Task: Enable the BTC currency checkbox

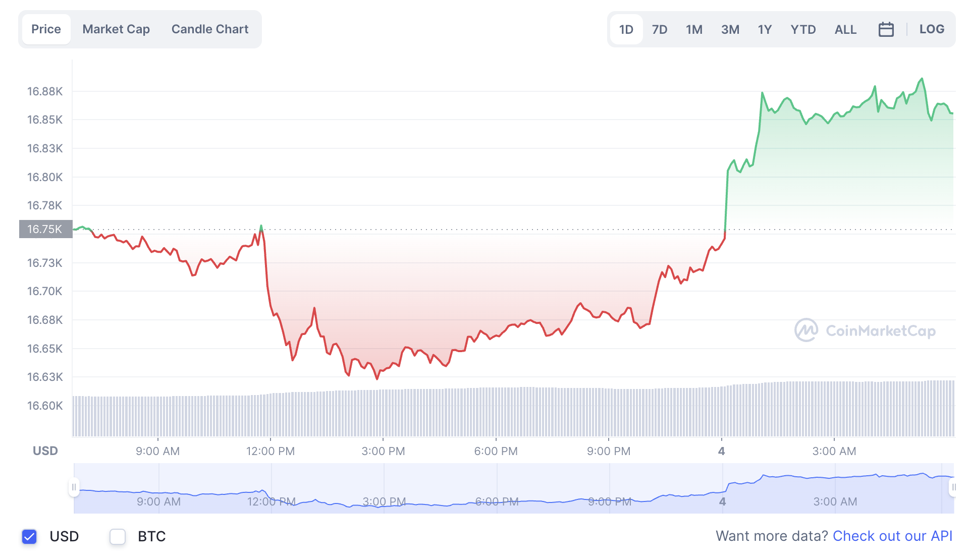Action: coord(118,536)
